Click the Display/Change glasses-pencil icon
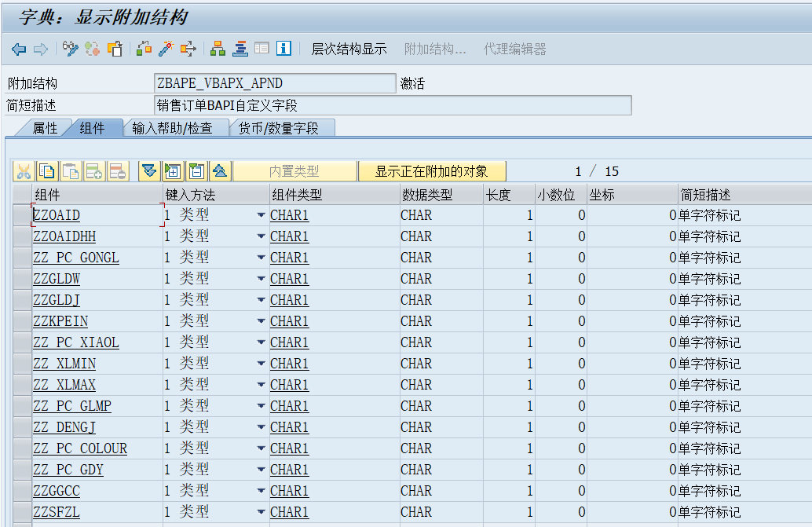This screenshot has height=527, width=812. pos(71,49)
